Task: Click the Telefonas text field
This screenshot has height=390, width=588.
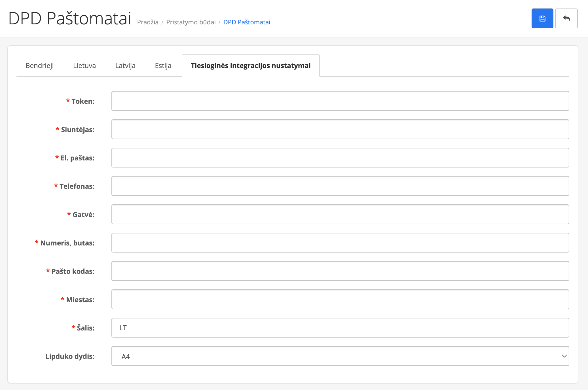Action: point(340,186)
